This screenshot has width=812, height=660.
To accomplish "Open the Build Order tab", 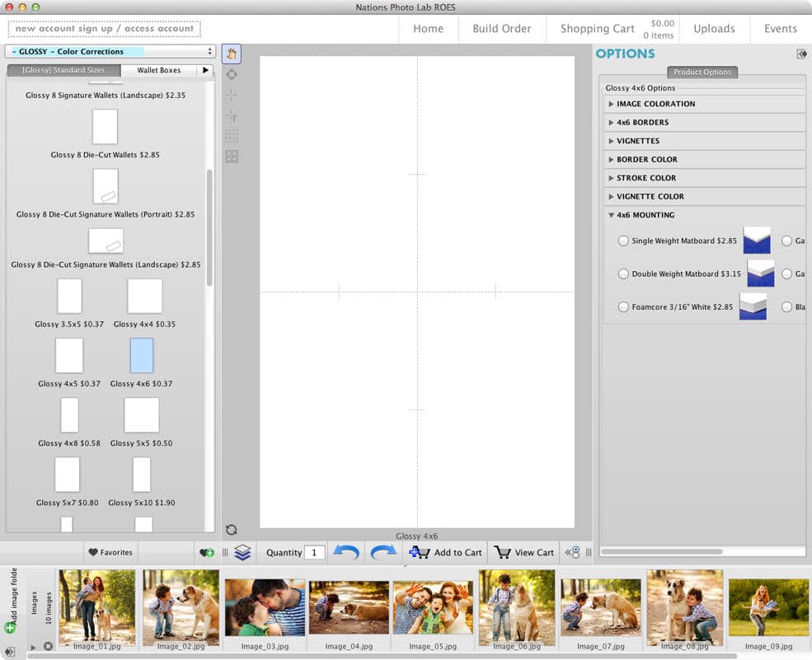I will [x=501, y=29].
